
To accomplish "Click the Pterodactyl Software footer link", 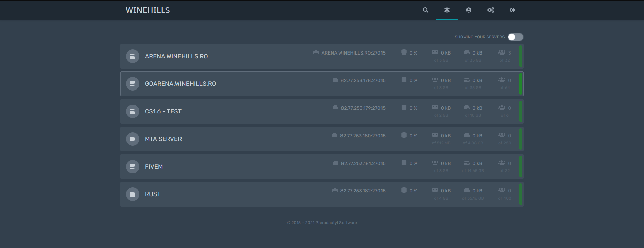I will tap(336, 223).
